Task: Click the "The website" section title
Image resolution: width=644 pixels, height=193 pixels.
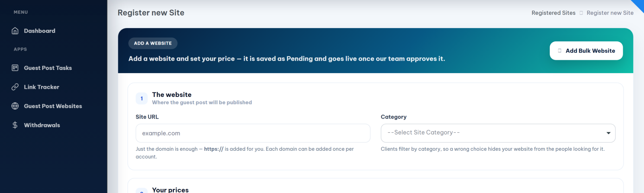Action: pos(172,94)
